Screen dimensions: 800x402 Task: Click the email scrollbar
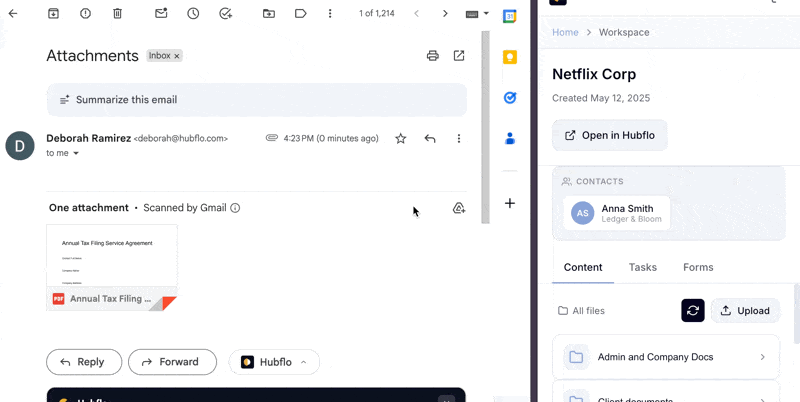(485, 127)
